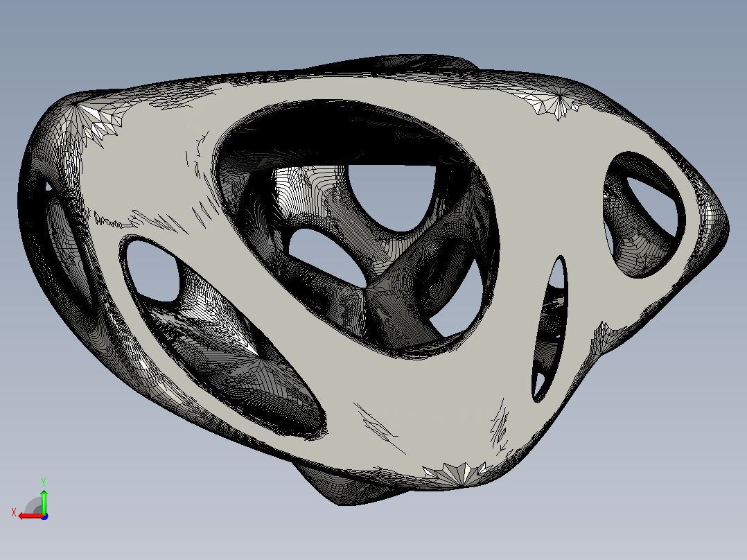Click the blue Z axis dot on the triad
Viewport: 747px width, 560px height.
point(44,516)
